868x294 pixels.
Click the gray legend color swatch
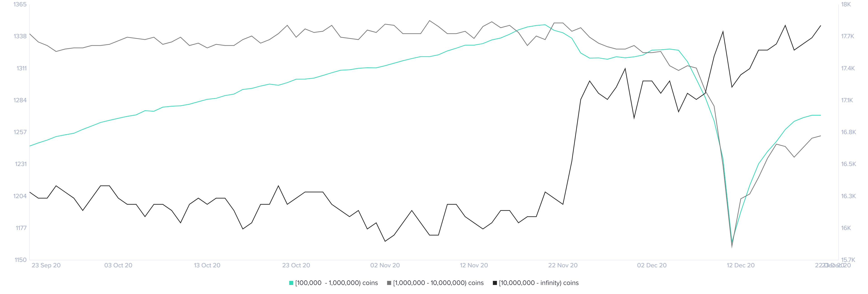[x=389, y=283]
